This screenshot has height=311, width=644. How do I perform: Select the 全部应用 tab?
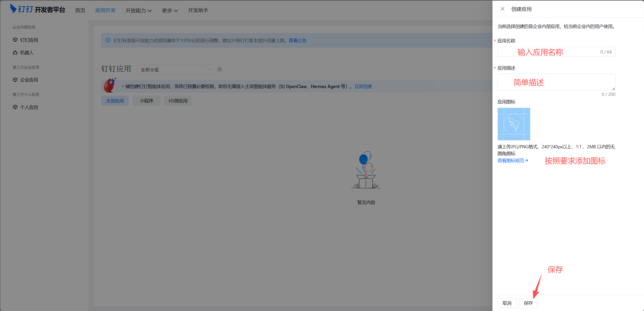pyautogui.click(x=115, y=101)
